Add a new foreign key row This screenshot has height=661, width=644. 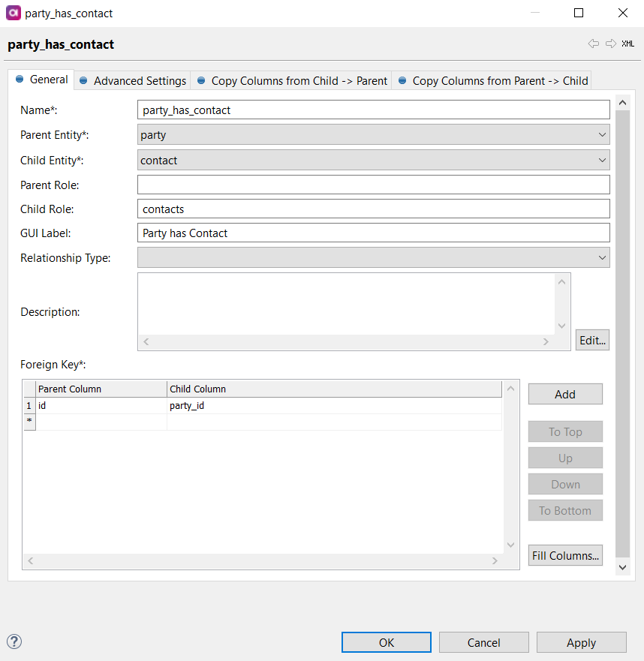point(565,393)
